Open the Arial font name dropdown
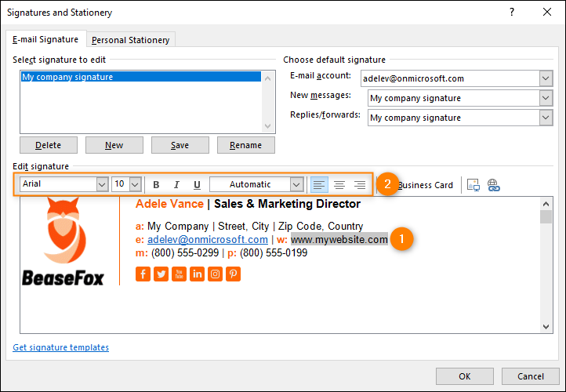Image resolution: width=566 pixels, height=392 pixels. tap(101, 185)
